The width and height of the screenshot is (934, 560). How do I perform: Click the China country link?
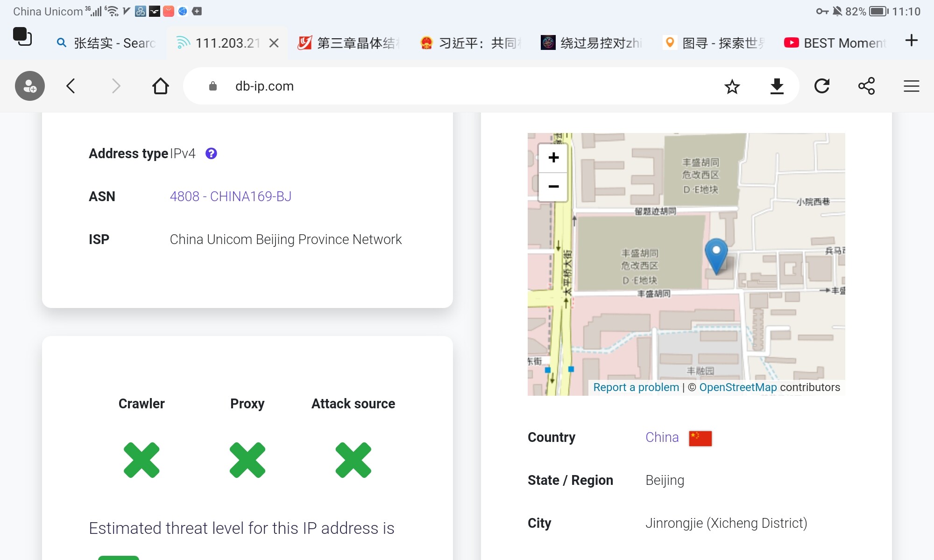(662, 437)
